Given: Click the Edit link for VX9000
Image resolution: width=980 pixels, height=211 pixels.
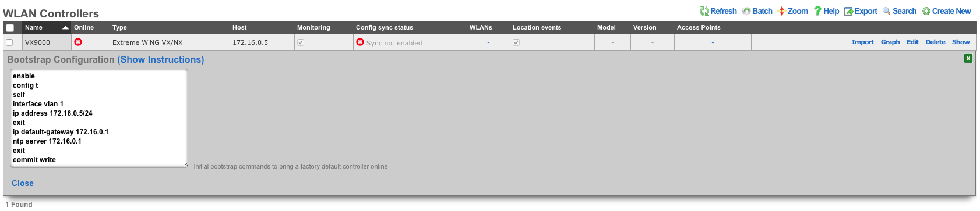Looking at the screenshot, I should (x=912, y=42).
